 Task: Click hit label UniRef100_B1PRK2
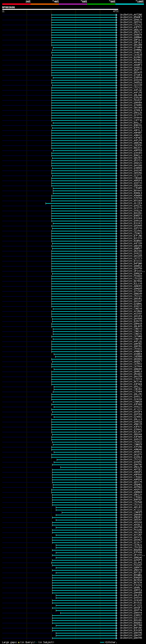pyautogui.click(x=131, y=58)
